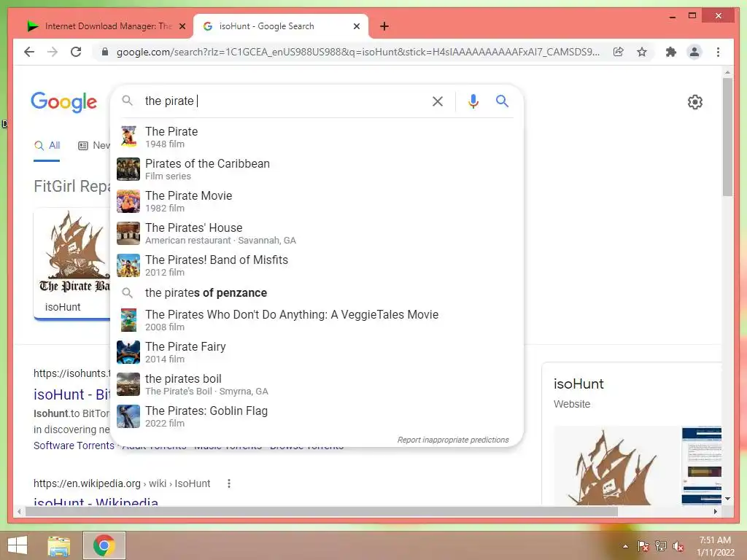
Task: Show hidden system tray icons
Action: tap(625, 546)
